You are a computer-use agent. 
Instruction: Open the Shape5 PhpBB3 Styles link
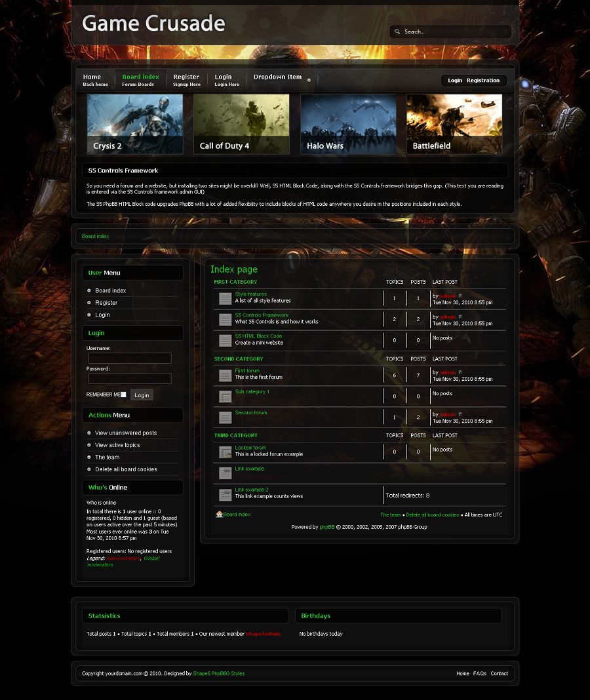(x=219, y=674)
